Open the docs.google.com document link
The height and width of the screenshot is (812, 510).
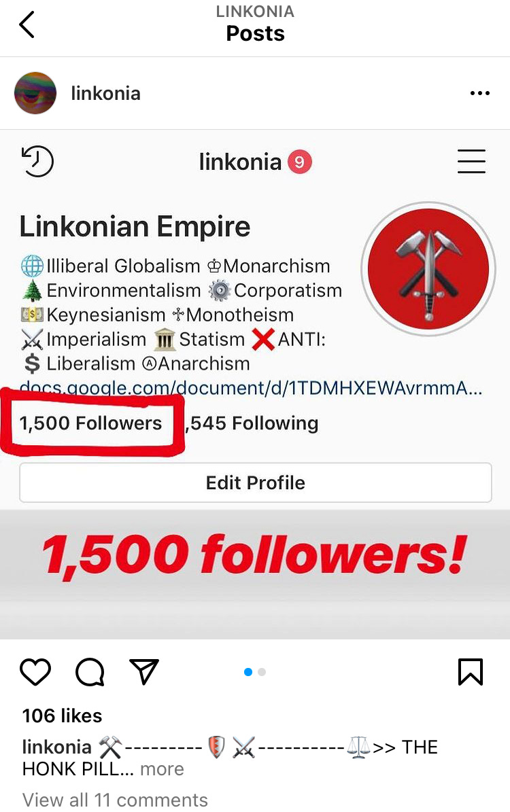[x=251, y=387]
